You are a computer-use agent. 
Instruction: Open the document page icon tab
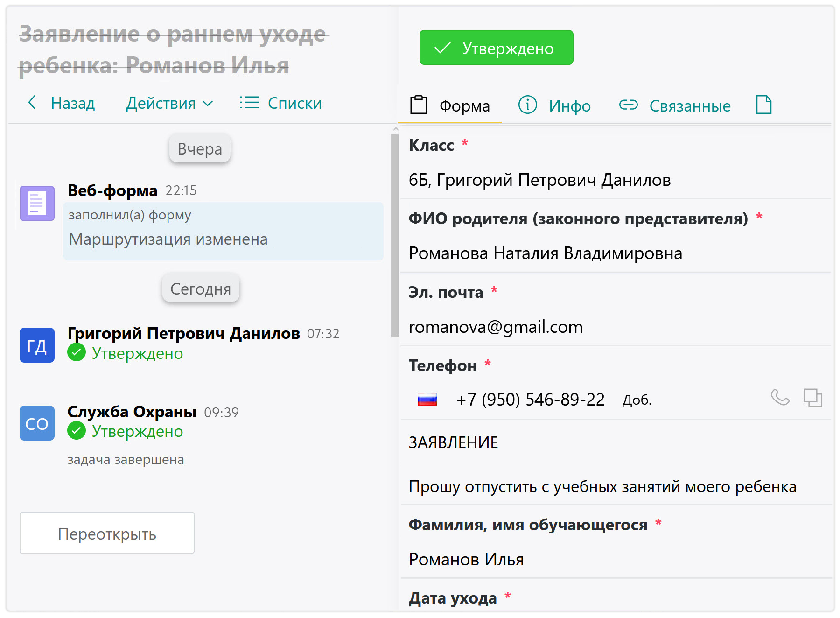pos(764,105)
